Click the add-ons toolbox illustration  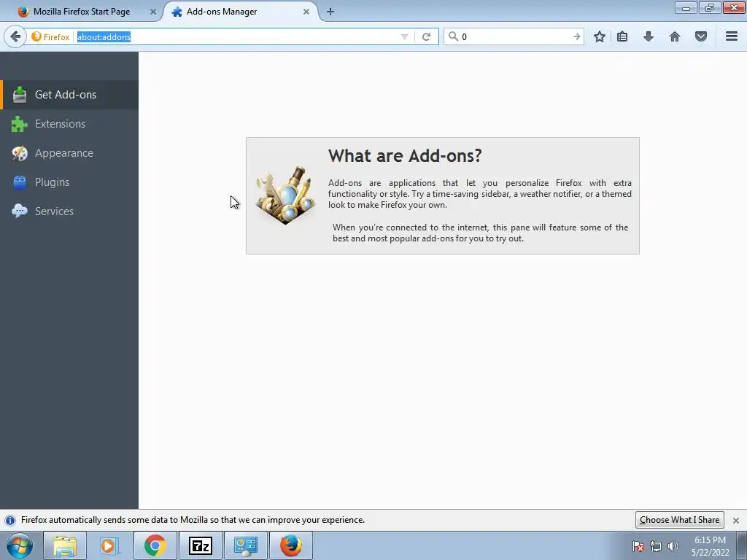click(285, 195)
